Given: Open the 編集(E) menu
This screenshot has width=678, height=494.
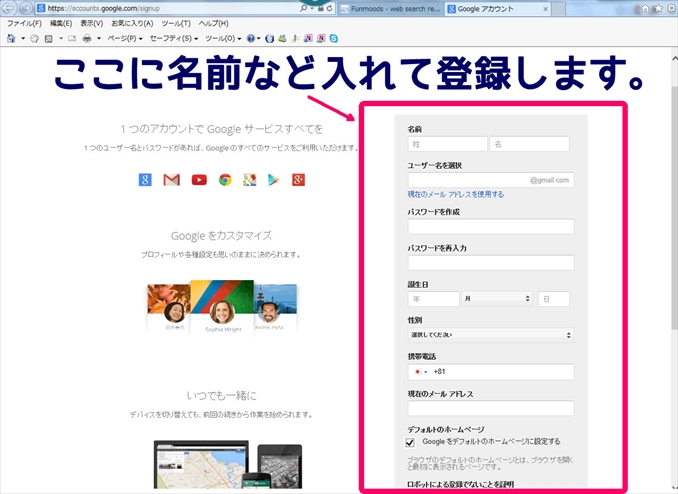Looking at the screenshot, I should (61, 23).
